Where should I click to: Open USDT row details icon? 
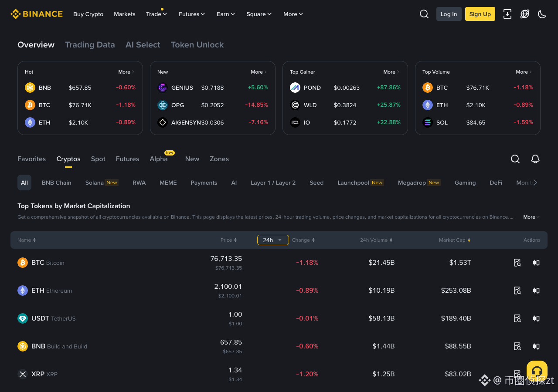pos(517,318)
